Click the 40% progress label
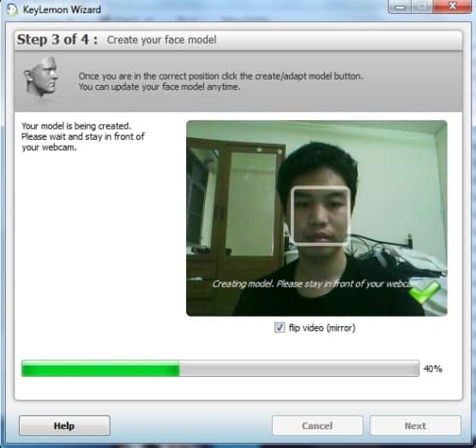 pyautogui.click(x=432, y=369)
